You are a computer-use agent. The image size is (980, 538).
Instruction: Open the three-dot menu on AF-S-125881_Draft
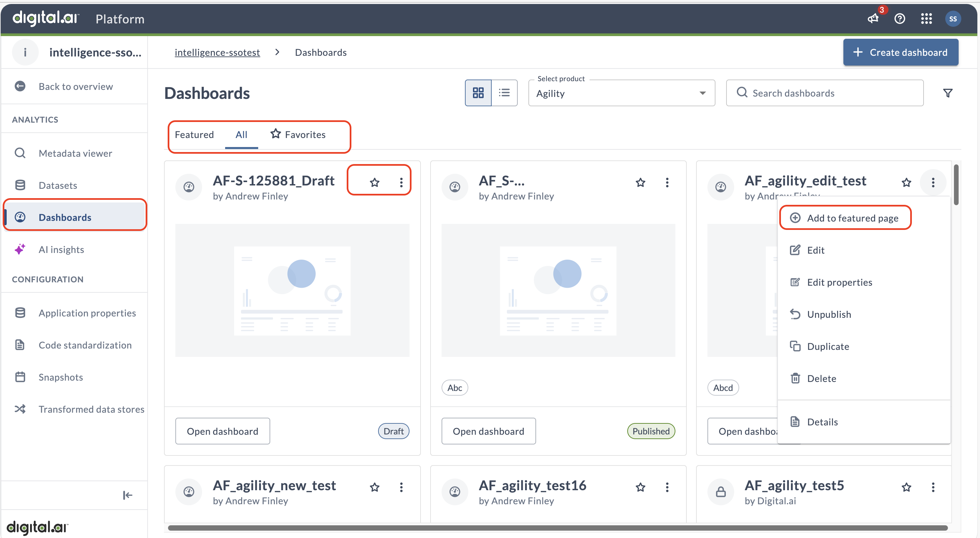[401, 182]
